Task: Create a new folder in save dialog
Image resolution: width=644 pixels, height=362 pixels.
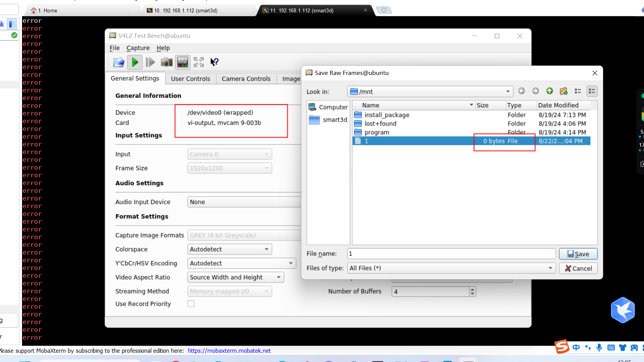Action: pos(564,91)
